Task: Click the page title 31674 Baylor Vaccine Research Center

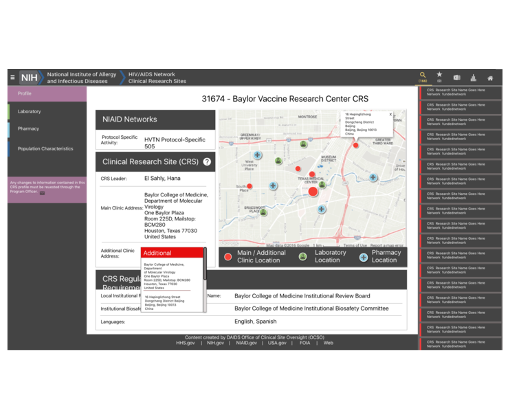Action: 285,99
